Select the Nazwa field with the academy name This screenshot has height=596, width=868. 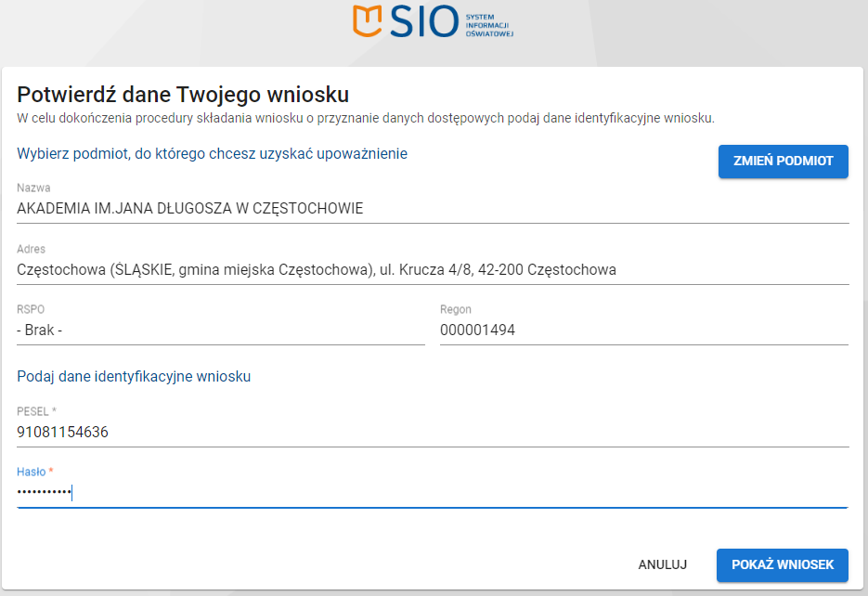click(433, 209)
